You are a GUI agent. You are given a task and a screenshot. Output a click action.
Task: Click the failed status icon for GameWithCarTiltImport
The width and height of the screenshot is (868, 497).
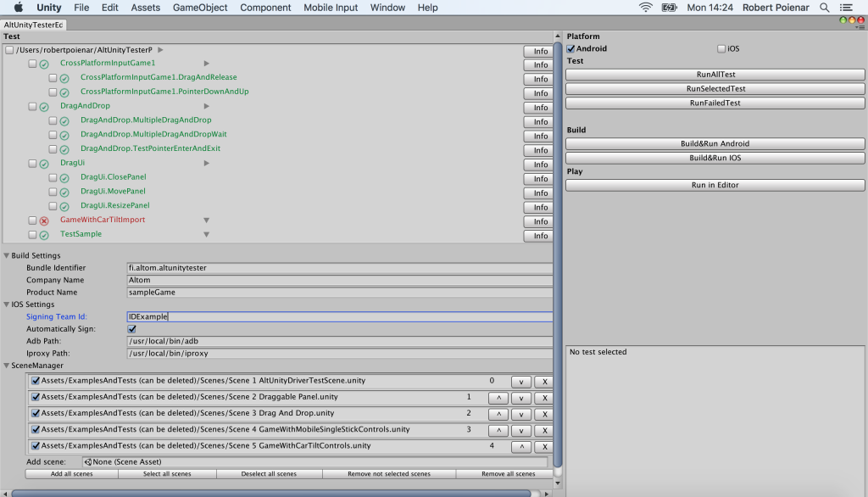click(x=44, y=221)
